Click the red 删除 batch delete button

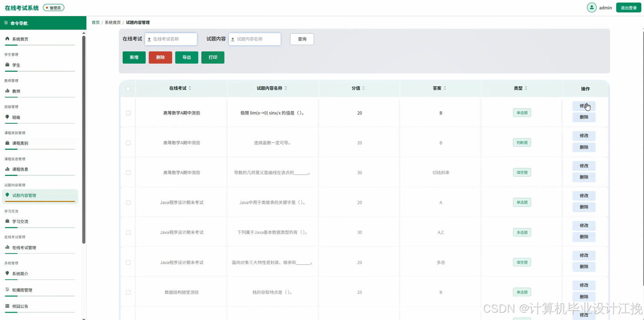[x=160, y=57]
